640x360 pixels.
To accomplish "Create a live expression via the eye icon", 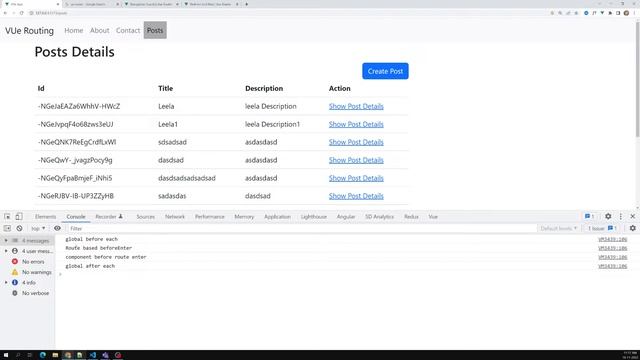I will point(57,228).
